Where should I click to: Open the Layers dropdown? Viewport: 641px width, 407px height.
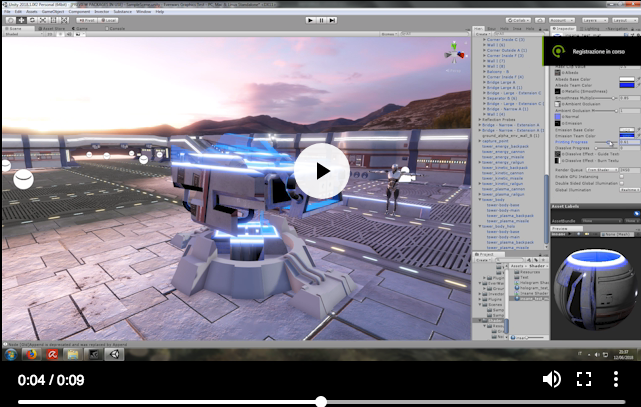(594, 20)
